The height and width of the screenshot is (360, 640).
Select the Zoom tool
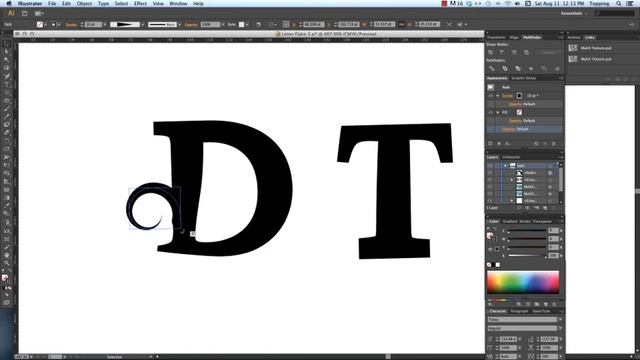(7, 263)
